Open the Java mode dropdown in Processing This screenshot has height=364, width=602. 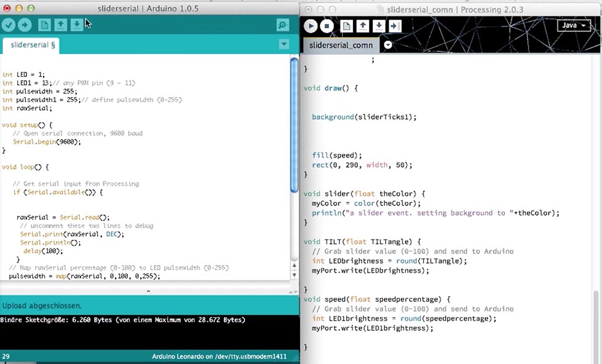[x=574, y=25]
